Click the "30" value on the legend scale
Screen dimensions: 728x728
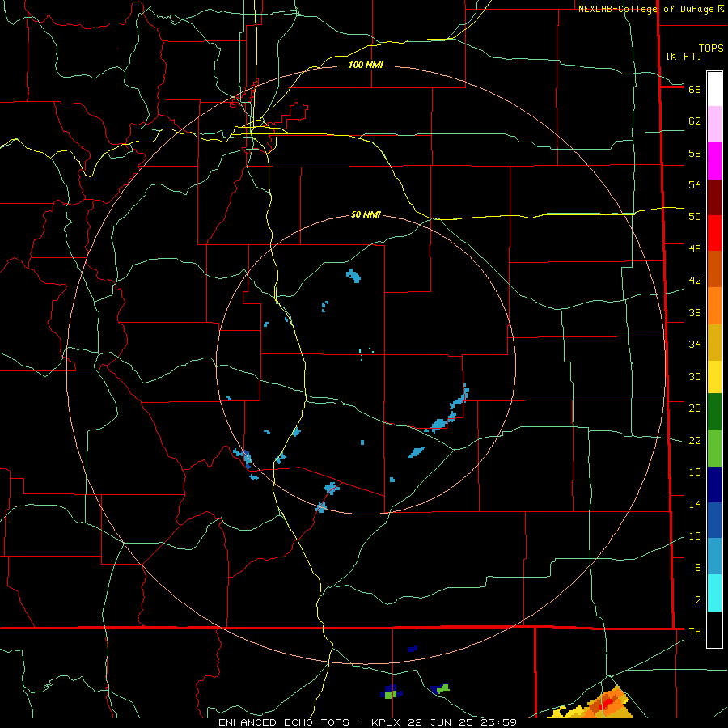695,376
